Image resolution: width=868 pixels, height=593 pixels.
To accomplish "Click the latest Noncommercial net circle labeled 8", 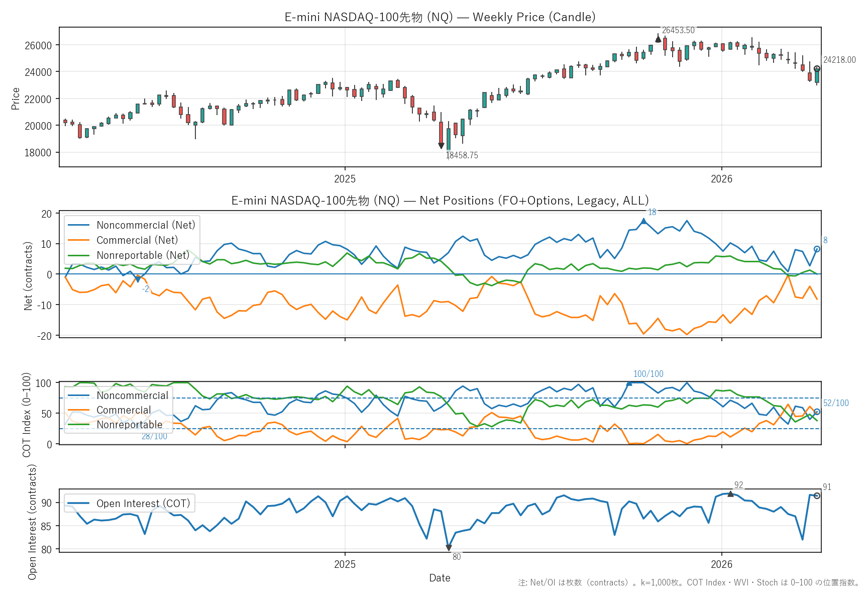I will (817, 249).
